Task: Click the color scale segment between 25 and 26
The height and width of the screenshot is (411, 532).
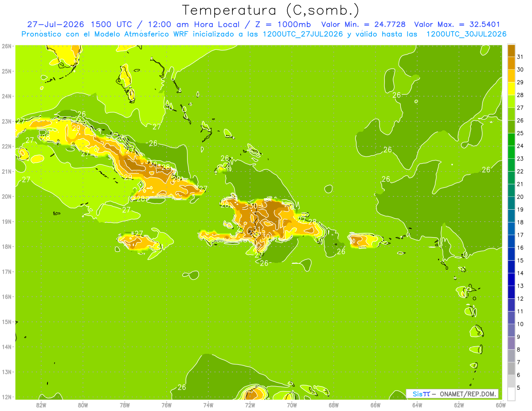Action: point(511,127)
